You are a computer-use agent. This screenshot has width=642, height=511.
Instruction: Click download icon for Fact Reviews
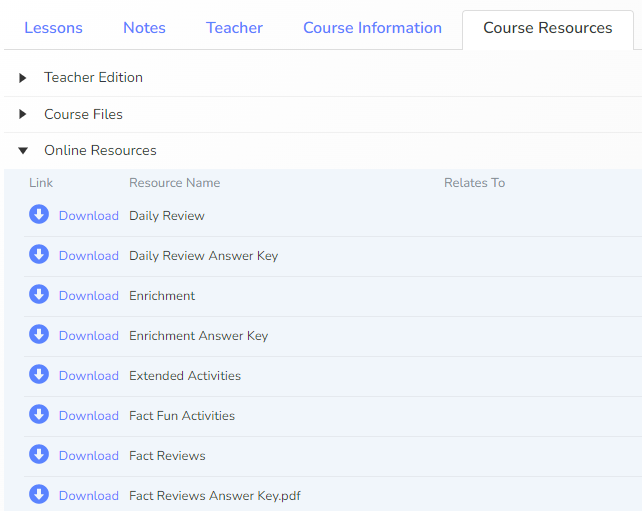(39, 454)
